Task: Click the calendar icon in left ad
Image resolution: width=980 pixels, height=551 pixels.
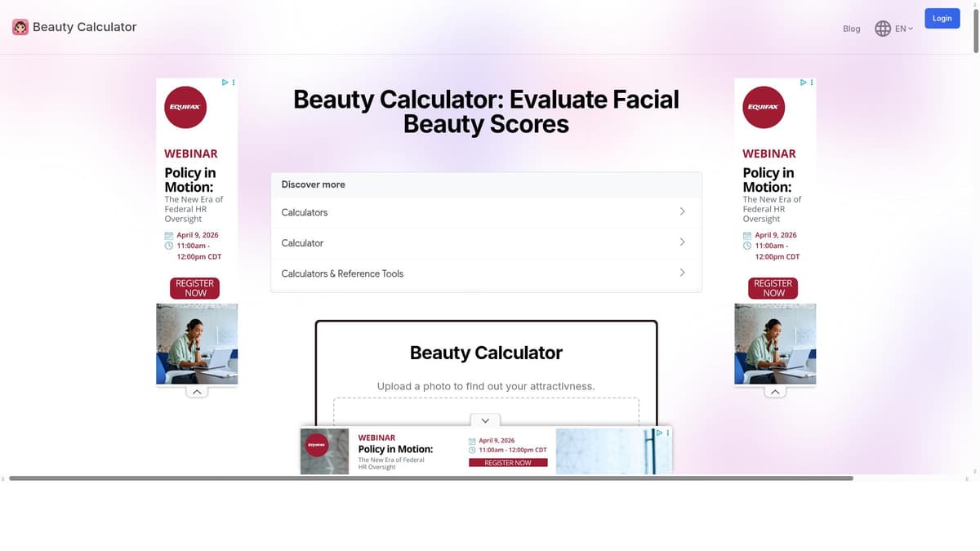Action: [x=169, y=235]
